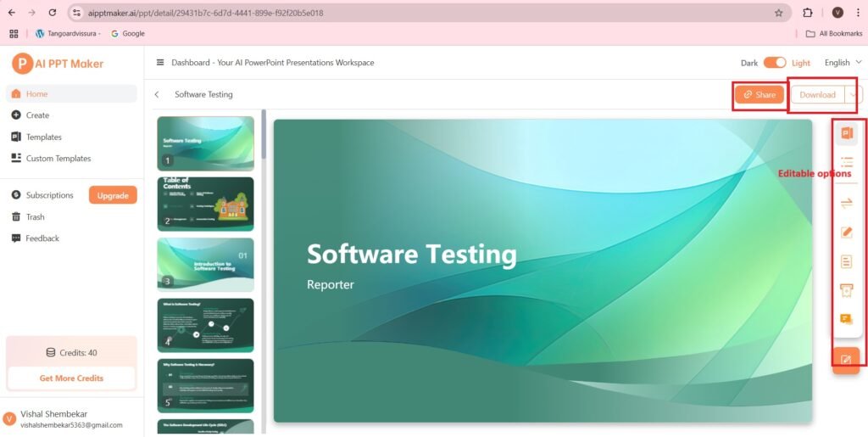Click the Software Testing presentation name in header
868x437 pixels.
point(203,95)
